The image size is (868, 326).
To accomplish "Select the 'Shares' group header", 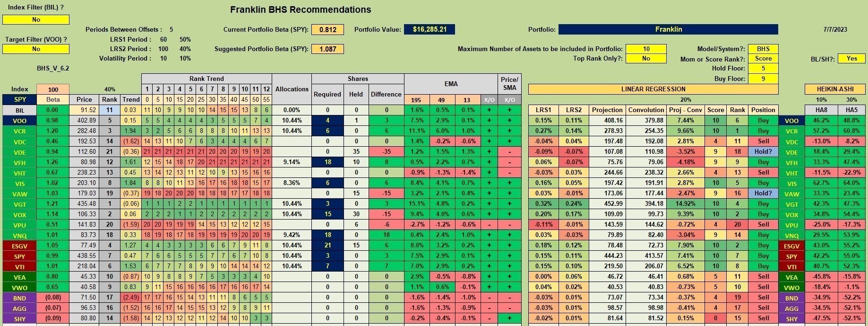I will coord(358,79).
